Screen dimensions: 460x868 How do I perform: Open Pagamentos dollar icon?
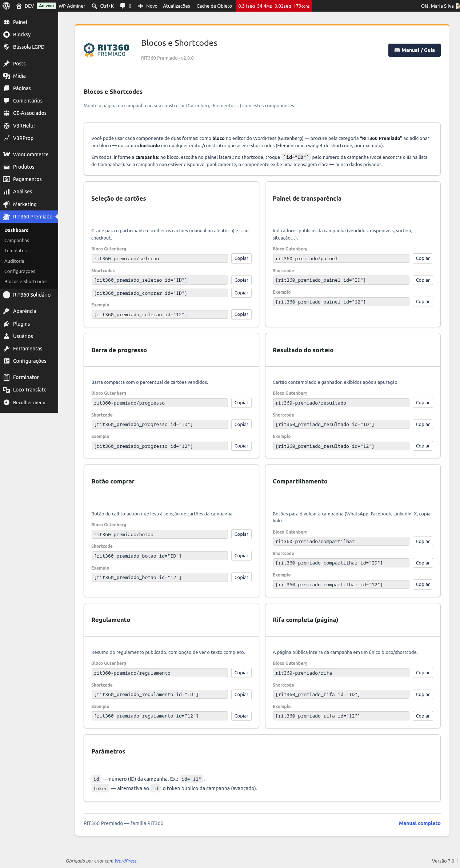coord(7,179)
